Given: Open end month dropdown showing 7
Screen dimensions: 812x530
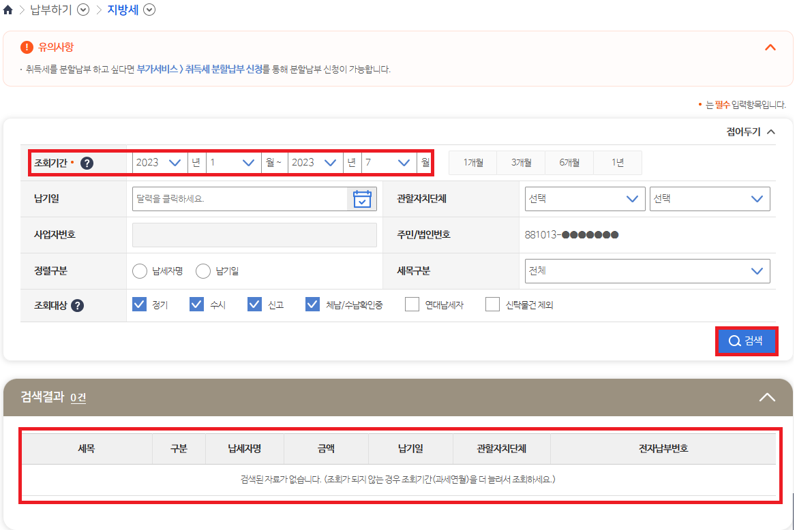Looking at the screenshot, I should (x=387, y=163).
